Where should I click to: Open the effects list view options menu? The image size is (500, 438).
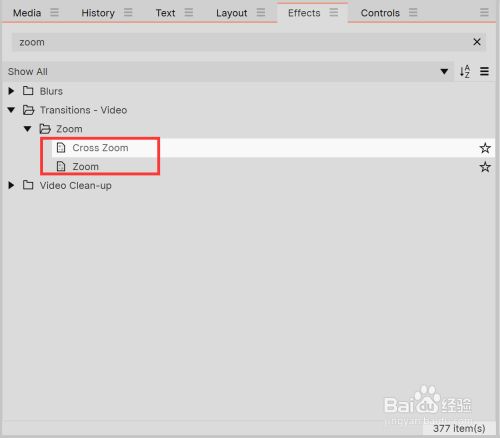pos(484,71)
